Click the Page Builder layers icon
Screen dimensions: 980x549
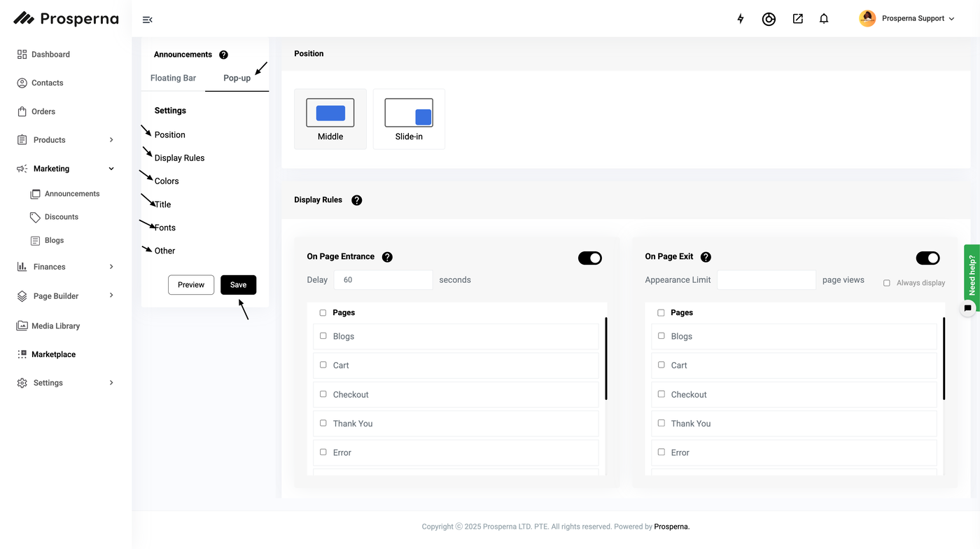tap(22, 296)
